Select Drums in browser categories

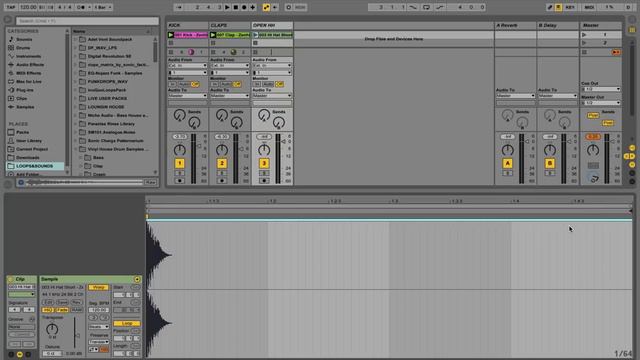pos(23,48)
